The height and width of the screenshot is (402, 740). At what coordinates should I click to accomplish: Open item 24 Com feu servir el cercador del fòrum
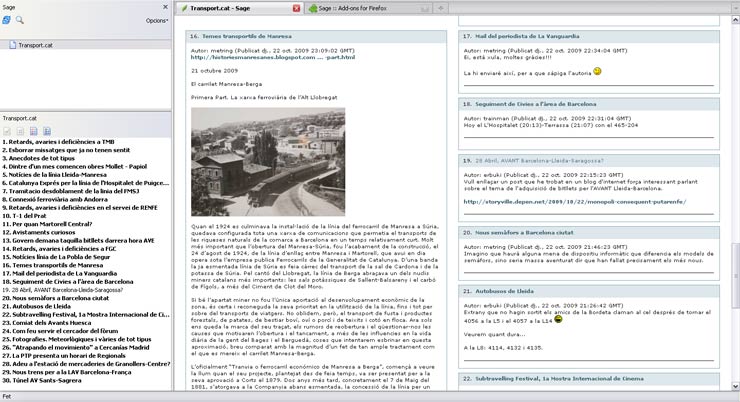pyautogui.click(x=60, y=331)
